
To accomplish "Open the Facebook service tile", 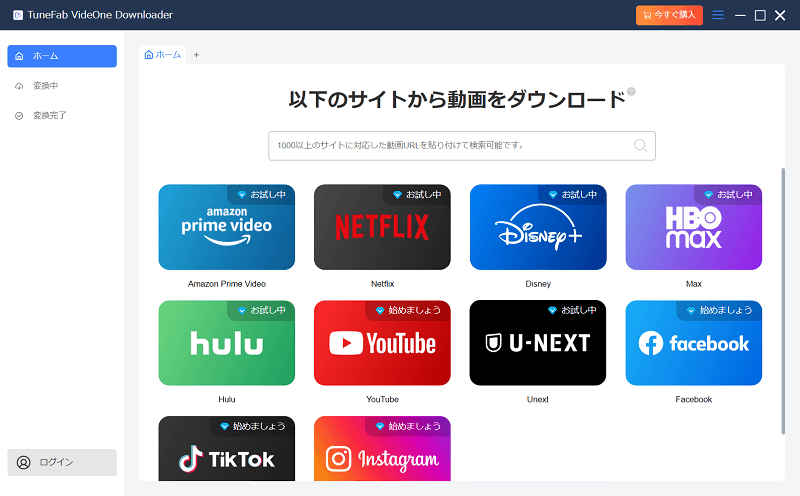I will pos(693,343).
